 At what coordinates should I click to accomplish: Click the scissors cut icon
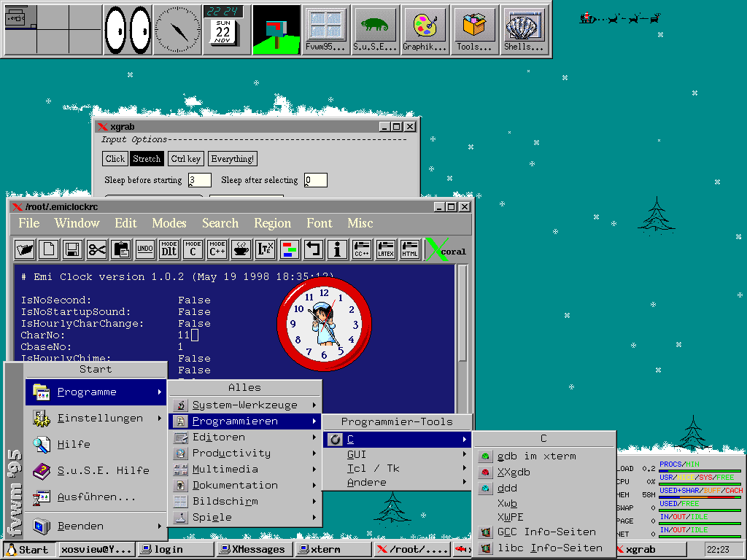[97, 249]
